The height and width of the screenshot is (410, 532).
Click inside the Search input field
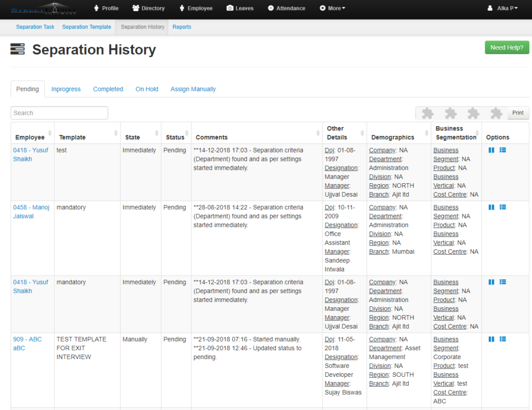coord(59,113)
